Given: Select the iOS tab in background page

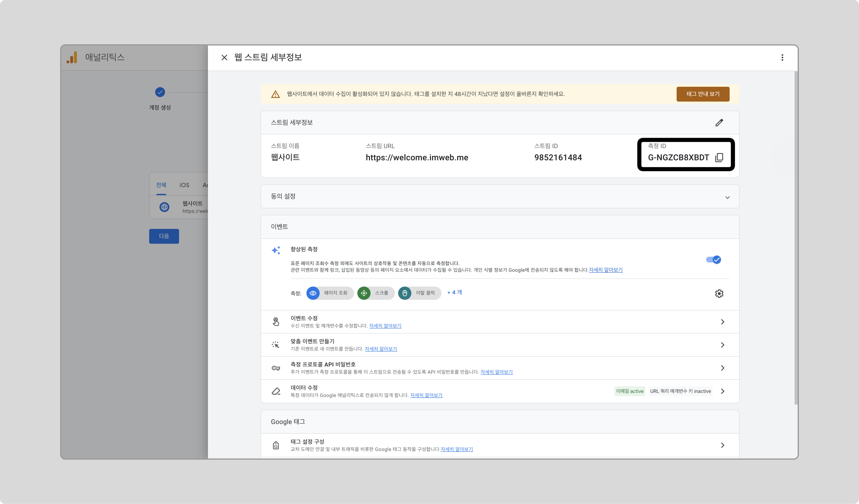Looking at the screenshot, I should point(184,185).
